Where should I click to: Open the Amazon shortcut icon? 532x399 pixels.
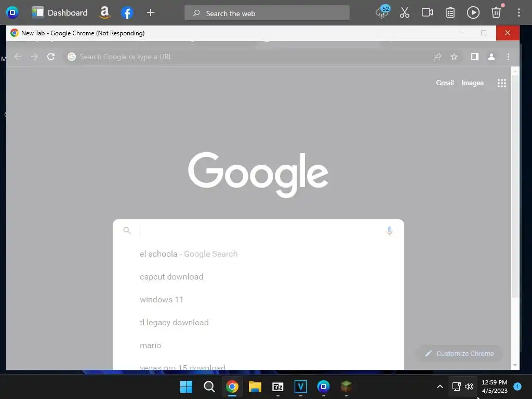coord(104,13)
